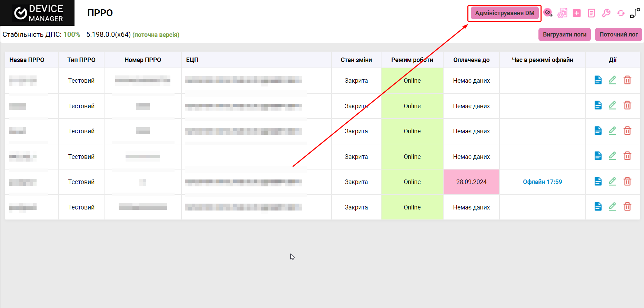Delete the last row with the trash icon
644x308 pixels.
627,207
